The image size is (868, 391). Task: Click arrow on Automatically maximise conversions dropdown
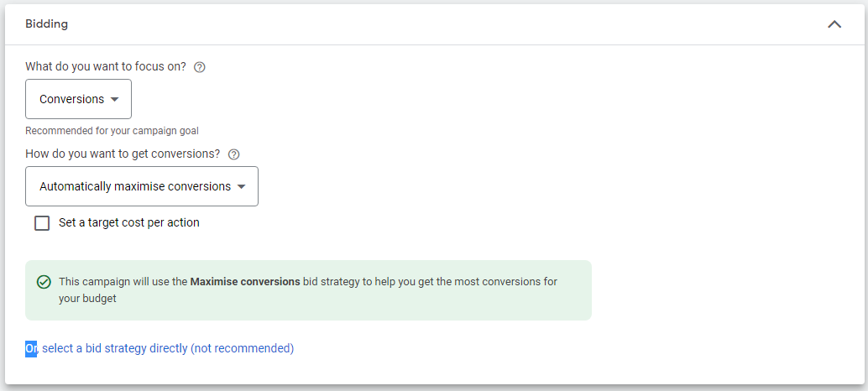click(x=242, y=187)
